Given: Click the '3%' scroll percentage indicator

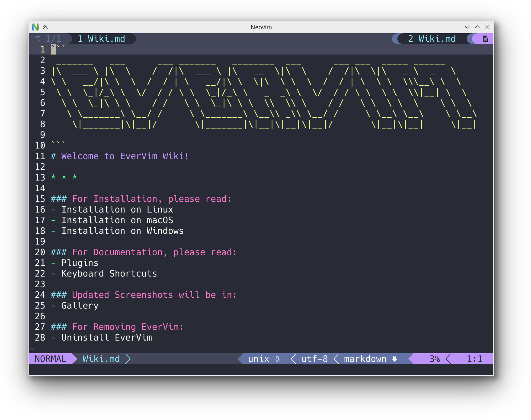Looking at the screenshot, I should click(x=435, y=359).
